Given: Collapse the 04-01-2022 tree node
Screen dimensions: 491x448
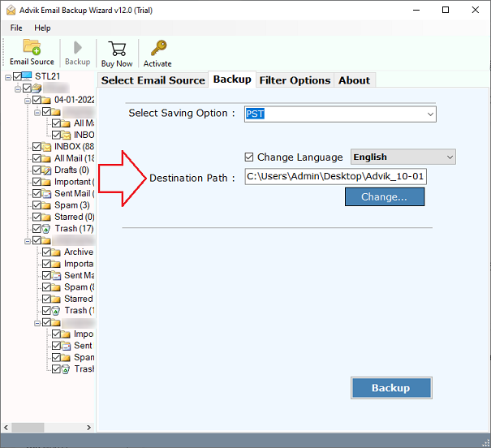Looking at the screenshot, I should 28,101.
